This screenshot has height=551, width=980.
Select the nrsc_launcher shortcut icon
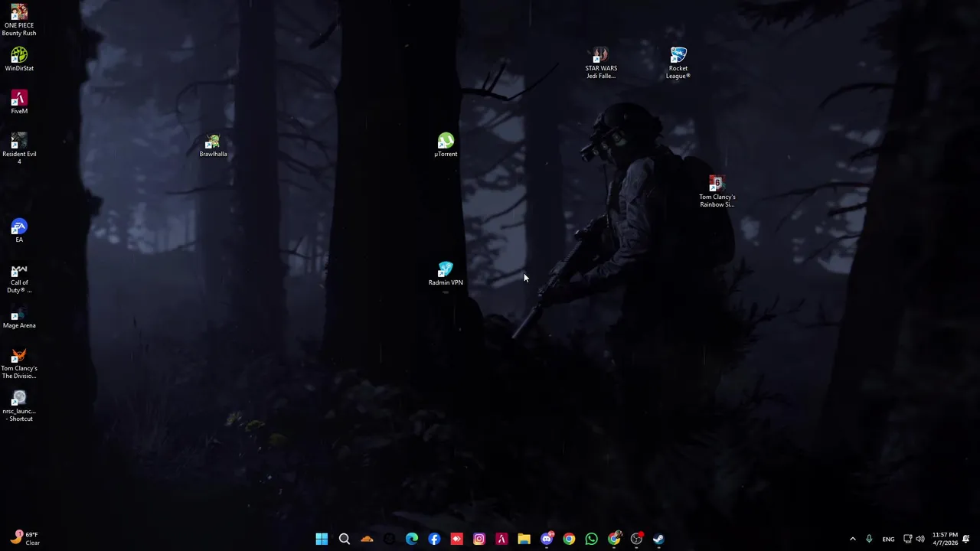tap(19, 407)
